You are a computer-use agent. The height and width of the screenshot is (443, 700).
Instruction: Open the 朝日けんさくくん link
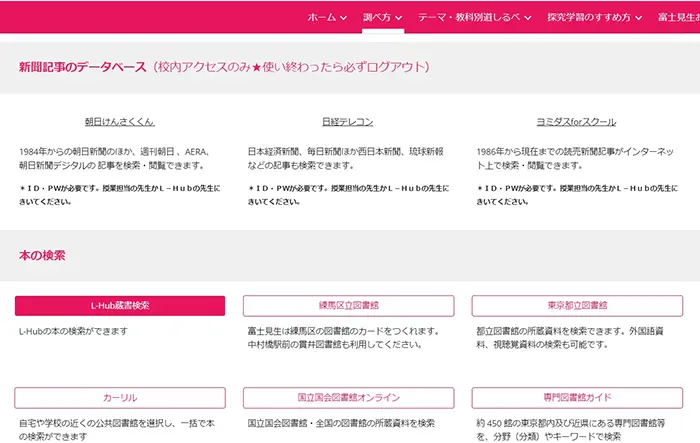tap(120, 121)
